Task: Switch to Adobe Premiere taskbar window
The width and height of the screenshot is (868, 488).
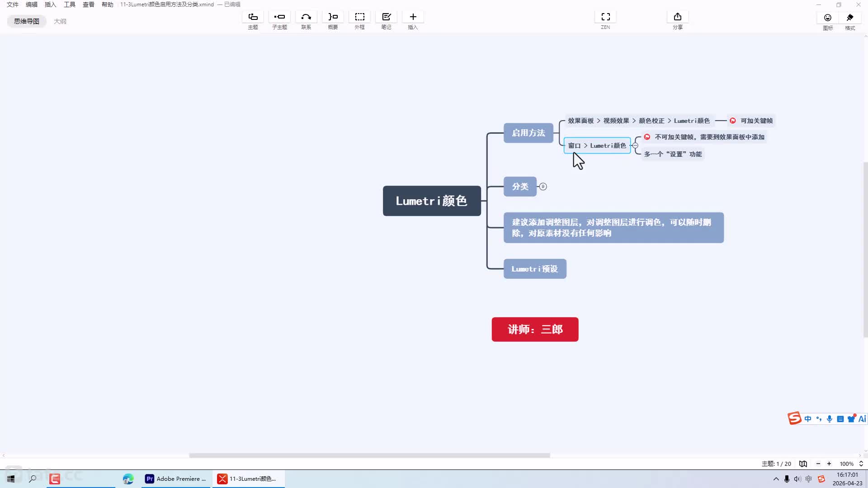Action: pyautogui.click(x=175, y=479)
